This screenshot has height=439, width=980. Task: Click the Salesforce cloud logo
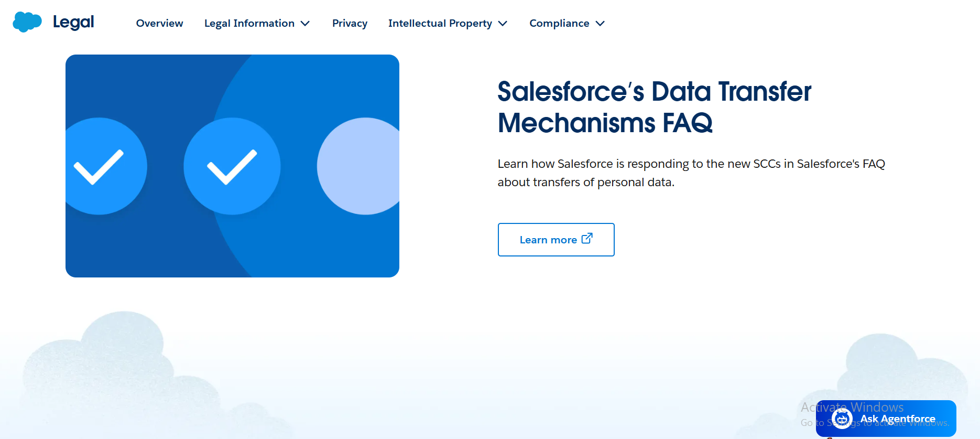point(27,22)
